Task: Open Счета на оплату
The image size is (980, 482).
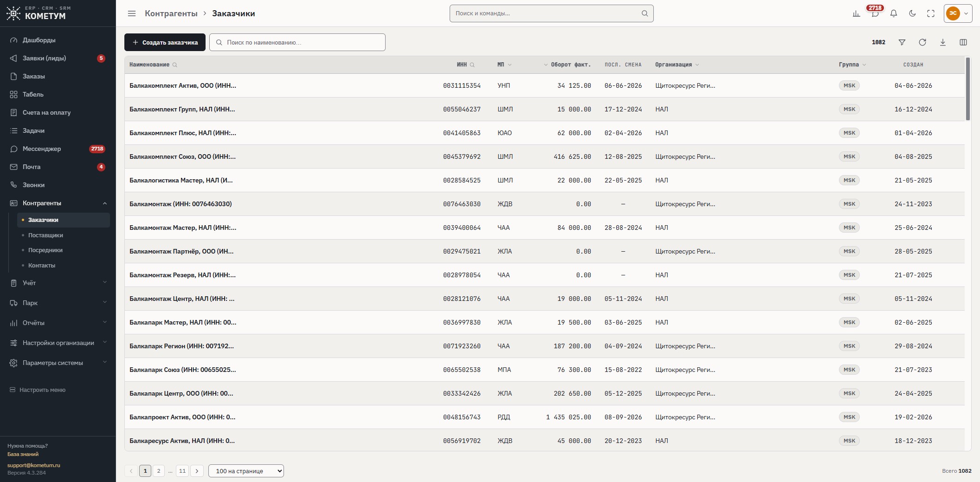Action: click(58, 112)
